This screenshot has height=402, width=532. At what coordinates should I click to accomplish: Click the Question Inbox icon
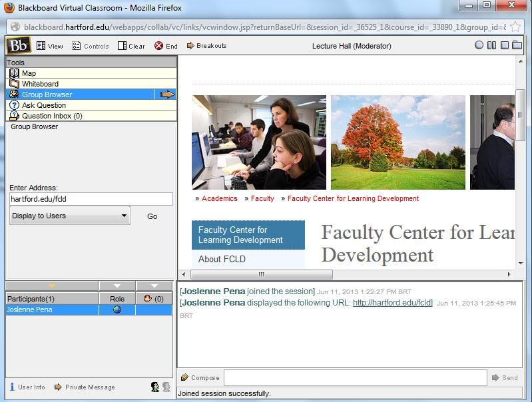(x=14, y=116)
